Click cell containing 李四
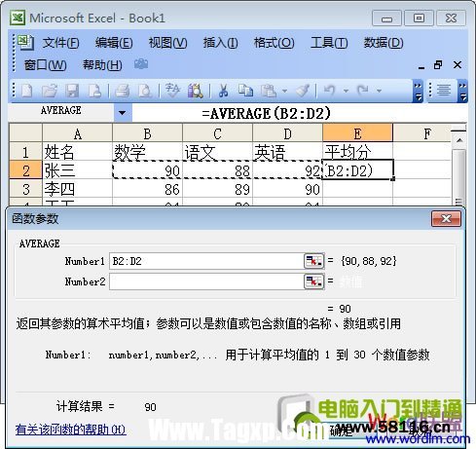This screenshot has width=476, height=449. point(77,189)
